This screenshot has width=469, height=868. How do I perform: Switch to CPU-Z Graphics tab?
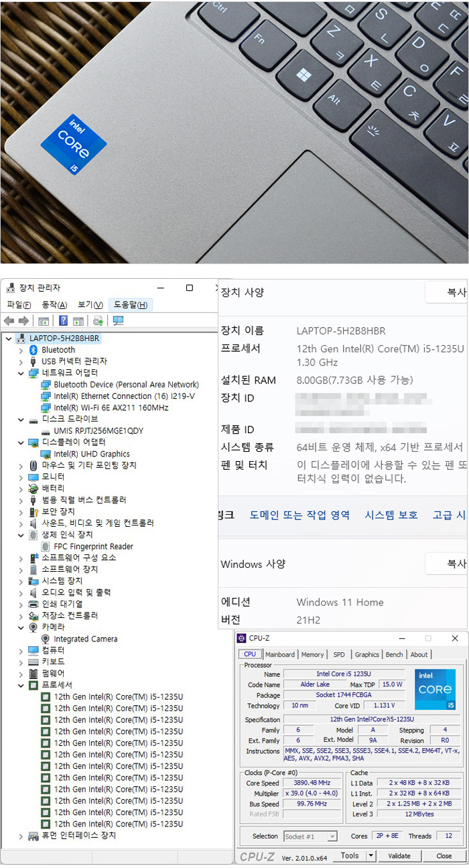click(x=366, y=654)
